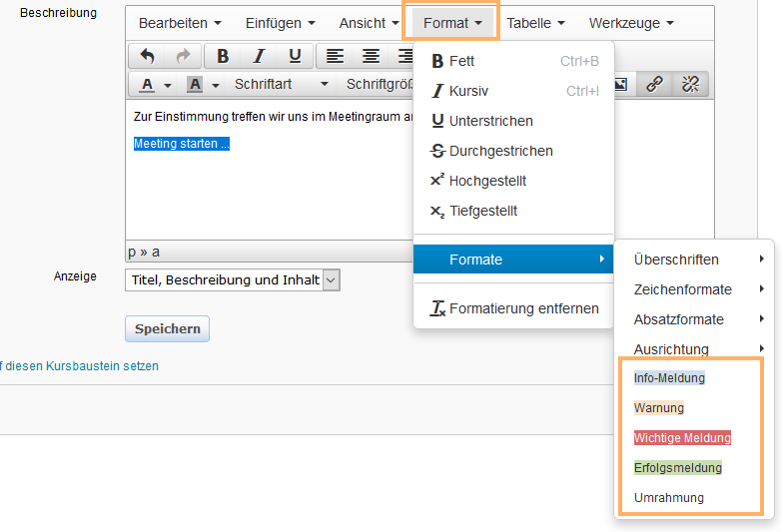
Task: Click the selected 'Meeting starten ...' link text
Action: pyautogui.click(x=182, y=144)
